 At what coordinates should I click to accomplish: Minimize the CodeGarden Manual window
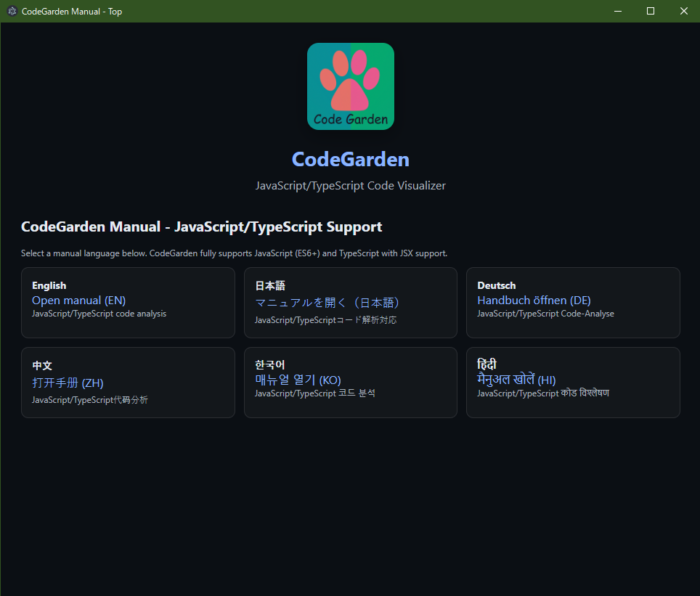coord(618,11)
